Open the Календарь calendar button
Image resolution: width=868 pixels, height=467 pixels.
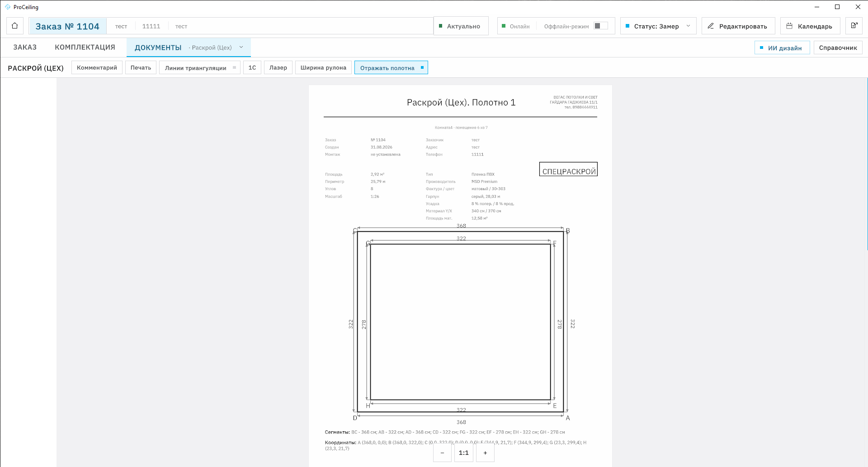[x=810, y=26]
